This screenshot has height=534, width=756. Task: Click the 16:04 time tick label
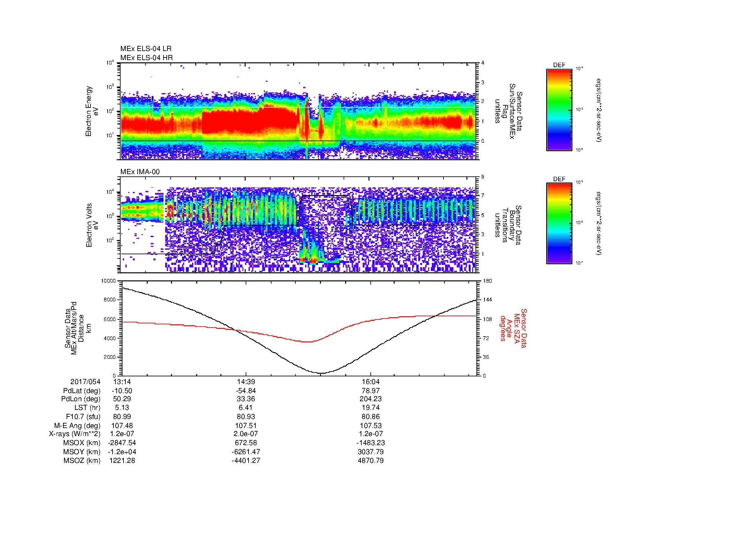click(x=371, y=382)
